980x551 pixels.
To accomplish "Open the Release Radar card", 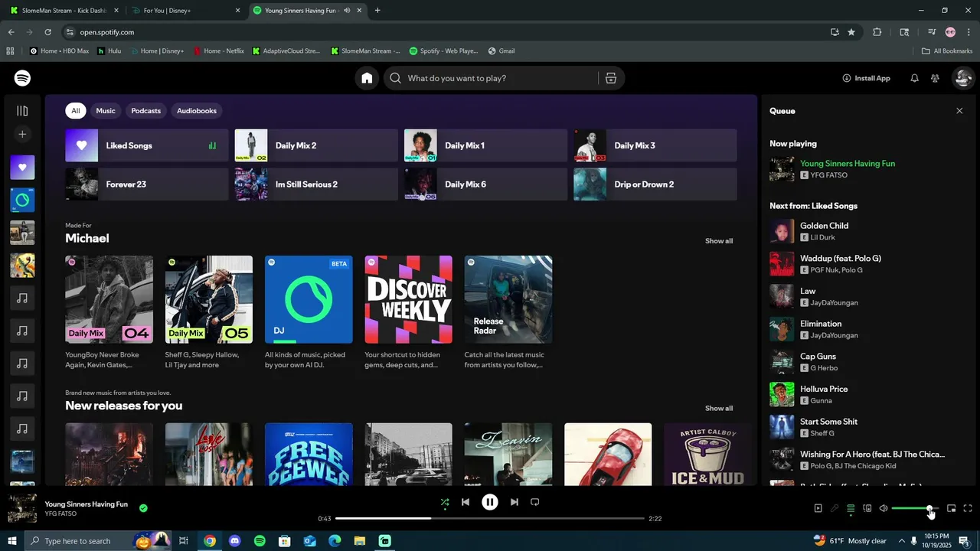I will 508,299.
